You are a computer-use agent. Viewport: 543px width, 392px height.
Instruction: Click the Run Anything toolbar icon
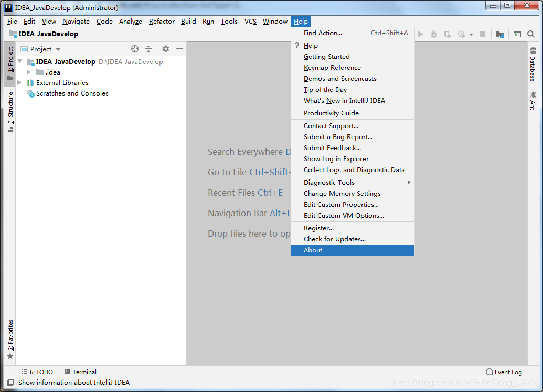pyautogui.click(x=517, y=34)
